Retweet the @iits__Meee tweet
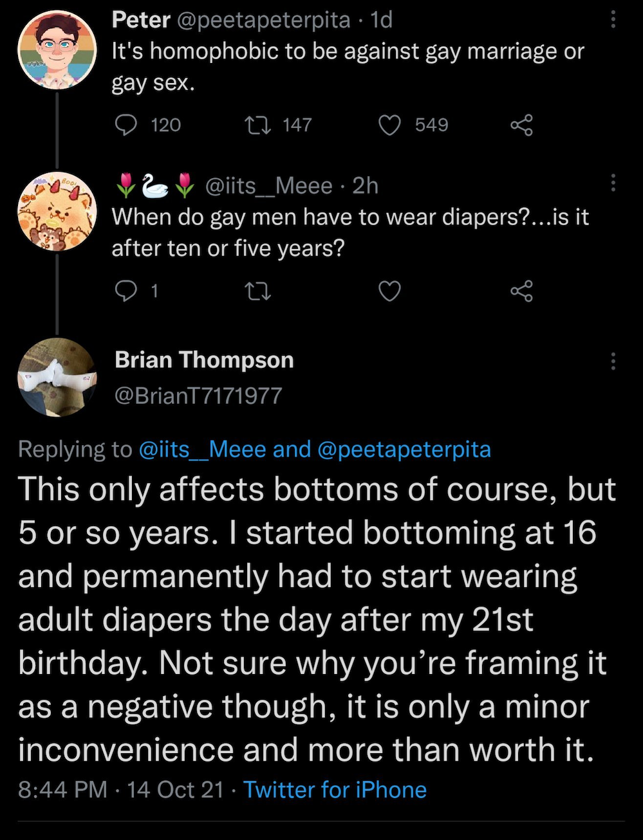 [x=259, y=291]
